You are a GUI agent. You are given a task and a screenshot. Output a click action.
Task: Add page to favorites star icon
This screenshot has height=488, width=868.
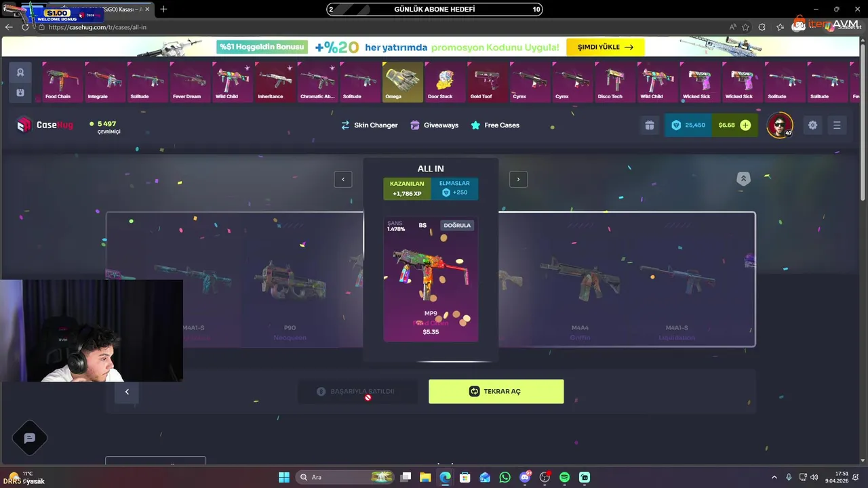(745, 27)
